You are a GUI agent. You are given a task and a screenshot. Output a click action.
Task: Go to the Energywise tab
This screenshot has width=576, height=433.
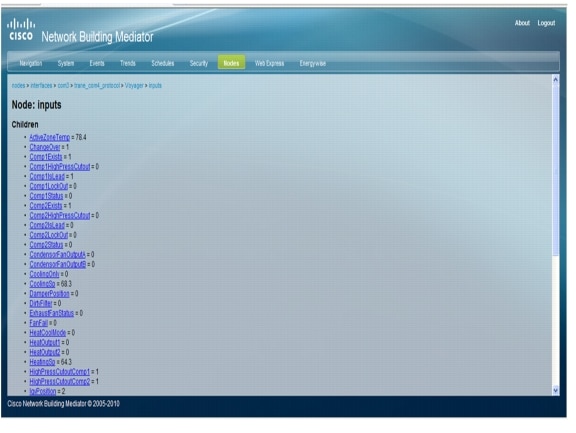[x=313, y=63]
